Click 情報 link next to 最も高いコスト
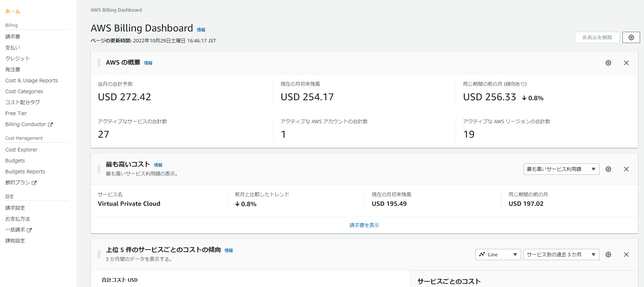This screenshot has width=644, height=287. pyautogui.click(x=158, y=165)
